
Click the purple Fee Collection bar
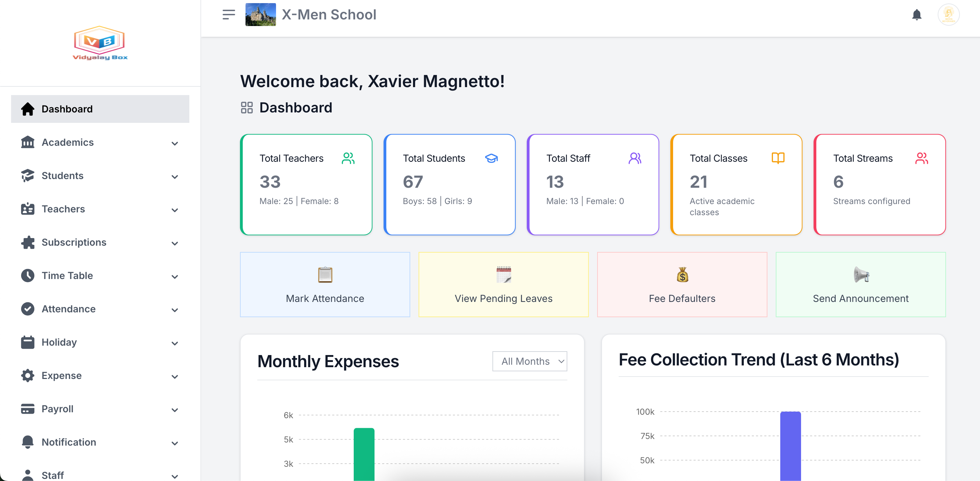[791, 446]
